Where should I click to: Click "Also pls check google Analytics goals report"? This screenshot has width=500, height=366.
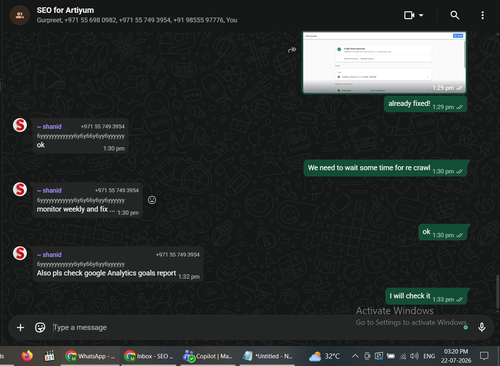(106, 273)
